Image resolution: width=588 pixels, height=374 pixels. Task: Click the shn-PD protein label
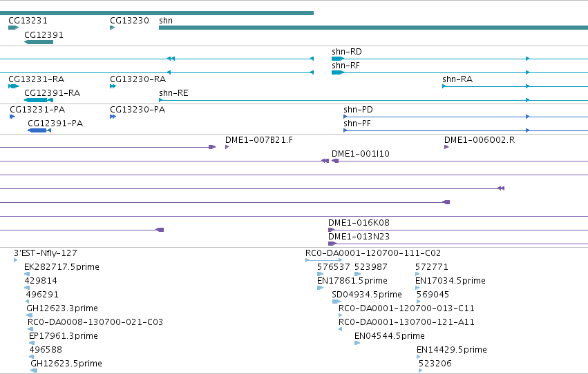click(358, 110)
